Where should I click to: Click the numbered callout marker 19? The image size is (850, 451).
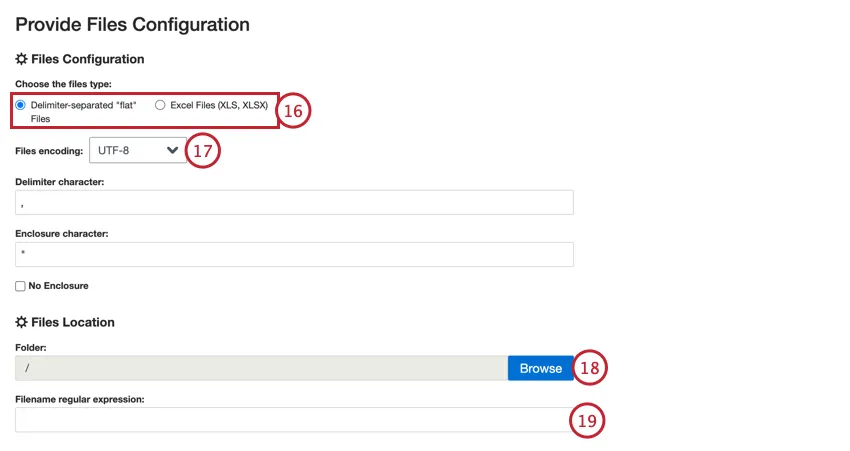pyautogui.click(x=587, y=421)
